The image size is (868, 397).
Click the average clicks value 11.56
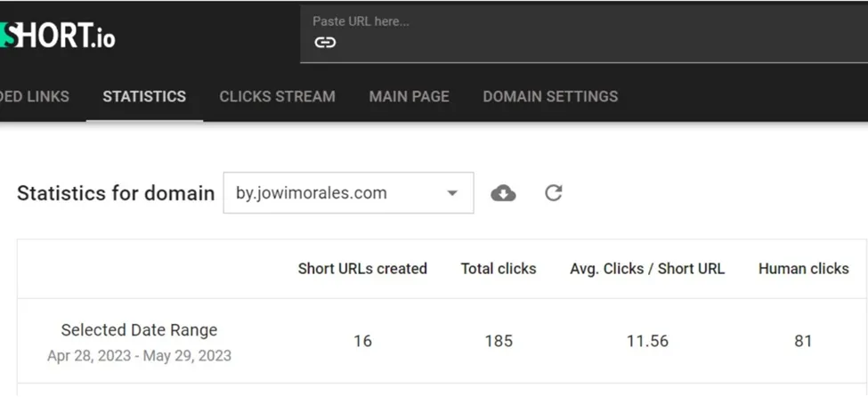[x=648, y=341]
